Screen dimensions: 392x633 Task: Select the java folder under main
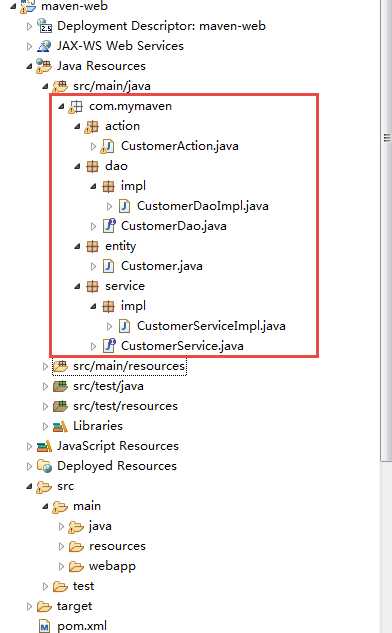[100, 526]
